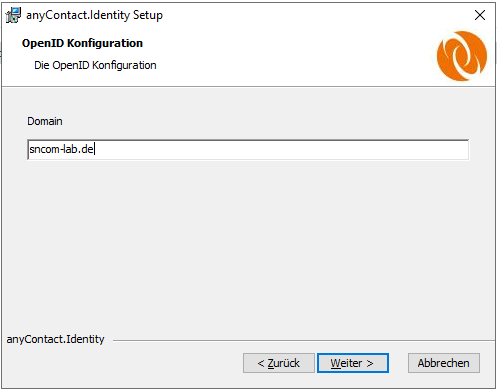Click the installer icon in the title bar
Image resolution: width=497 pixels, height=390 pixels.
14,15
